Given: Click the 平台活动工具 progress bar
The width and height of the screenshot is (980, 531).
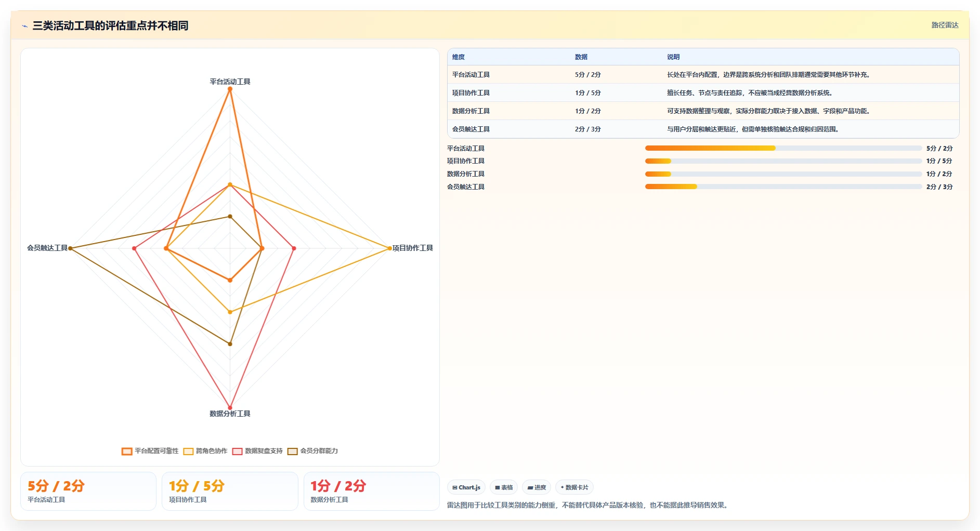Looking at the screenshot, I should pos(783,148).
